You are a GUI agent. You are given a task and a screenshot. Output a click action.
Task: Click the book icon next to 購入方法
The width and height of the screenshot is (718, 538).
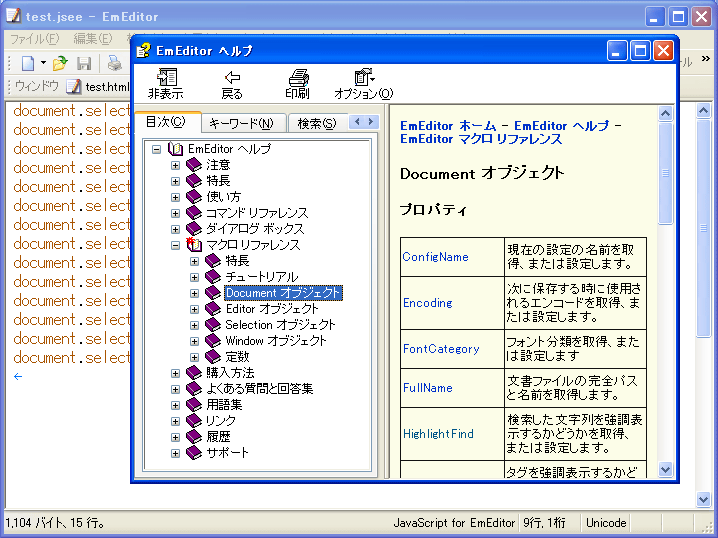click(x=194, y=373)
